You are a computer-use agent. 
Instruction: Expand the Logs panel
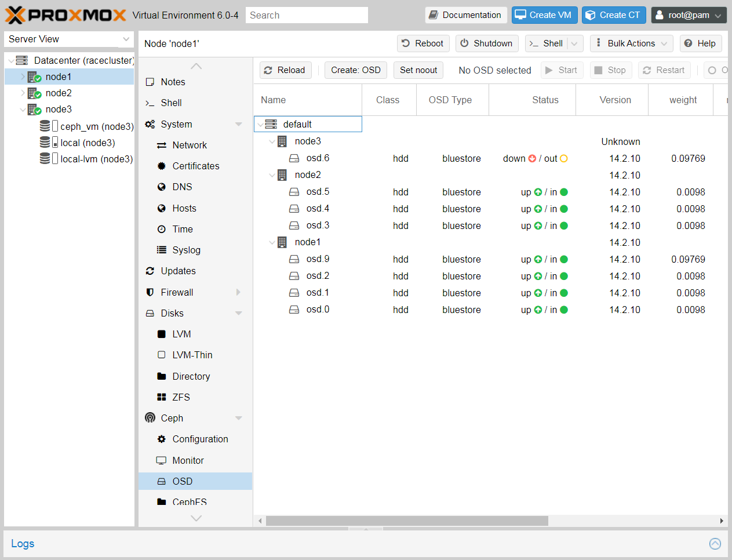715,543
